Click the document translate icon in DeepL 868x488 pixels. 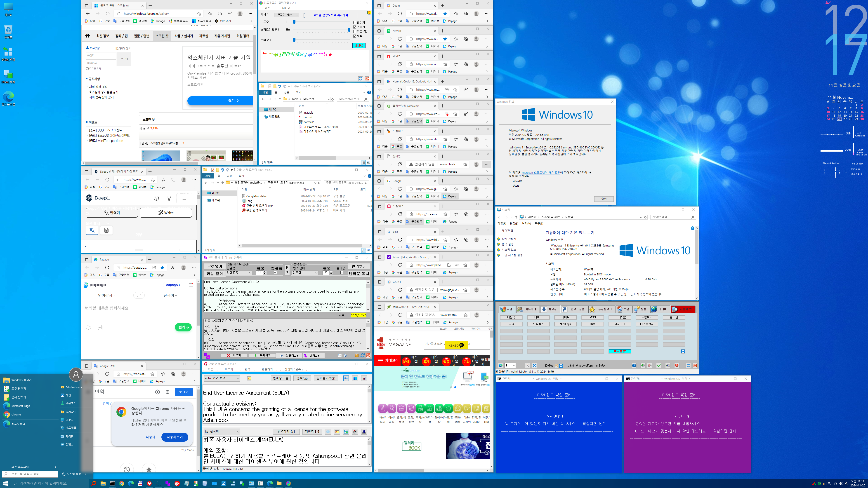106,230
